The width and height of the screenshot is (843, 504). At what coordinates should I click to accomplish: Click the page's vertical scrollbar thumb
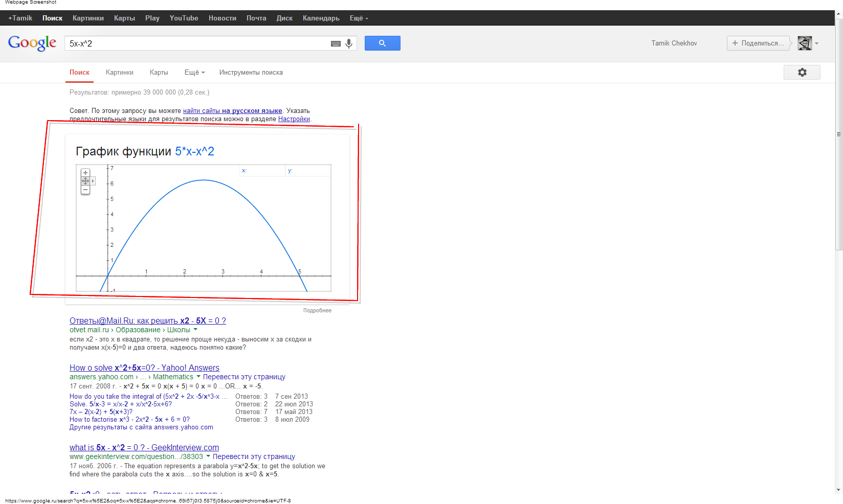click(x=838, y=134)
